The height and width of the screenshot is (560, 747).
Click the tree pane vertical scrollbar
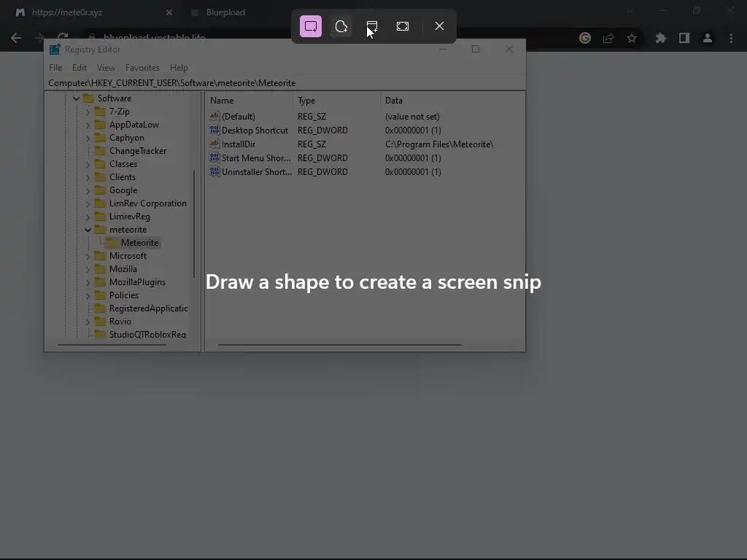click(x=194, y=224)
